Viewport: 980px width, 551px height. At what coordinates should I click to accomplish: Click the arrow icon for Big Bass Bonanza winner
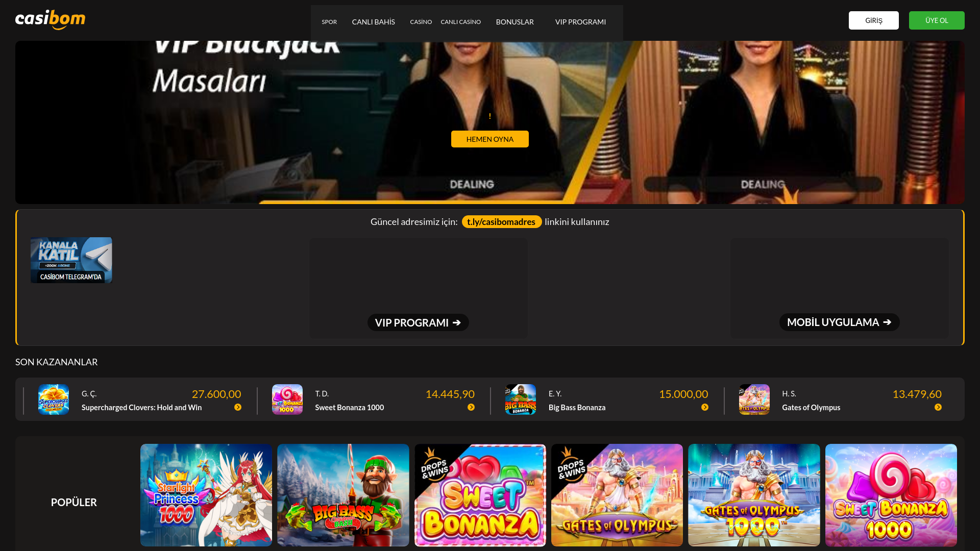click(705, 407)
